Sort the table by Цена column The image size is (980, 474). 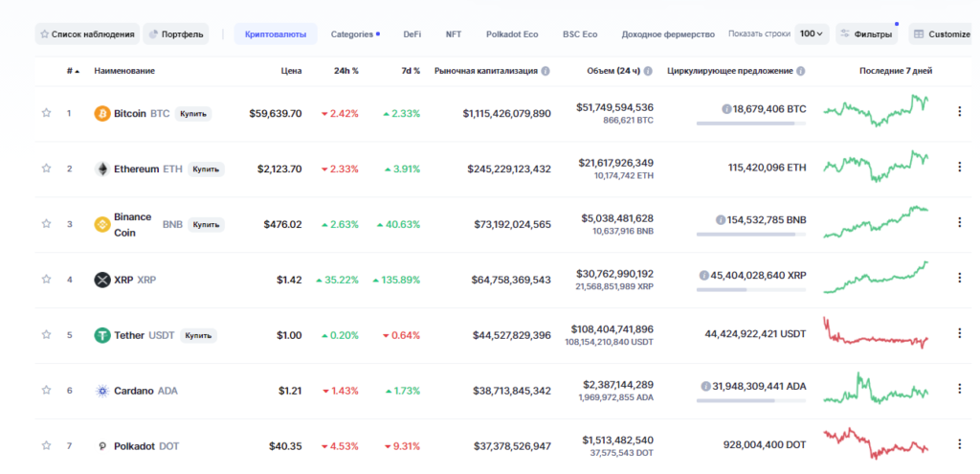pos(291,71)
